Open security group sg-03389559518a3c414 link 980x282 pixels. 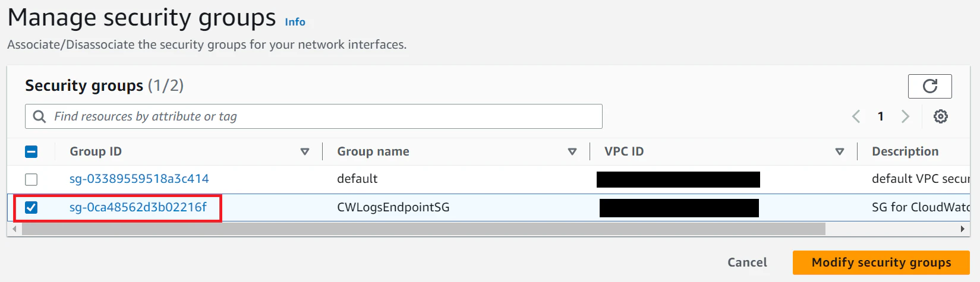pyautogui.click(x=139, y=179)
